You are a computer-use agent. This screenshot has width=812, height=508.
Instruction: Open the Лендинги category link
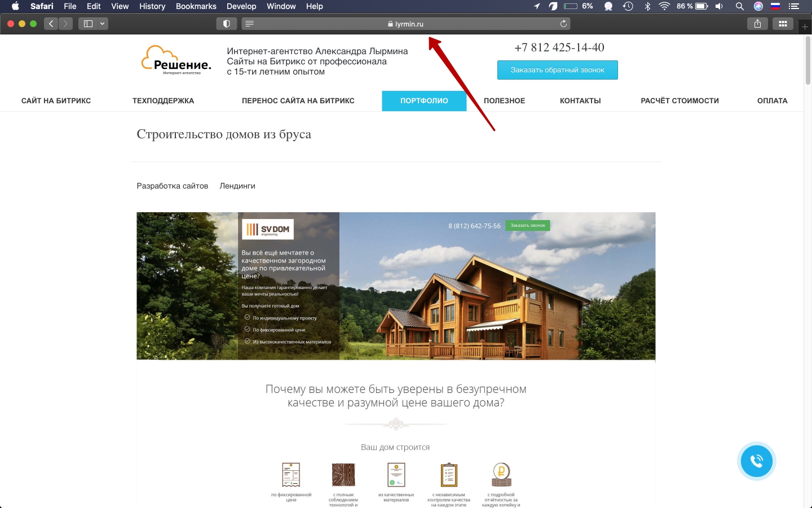[237, 186]
